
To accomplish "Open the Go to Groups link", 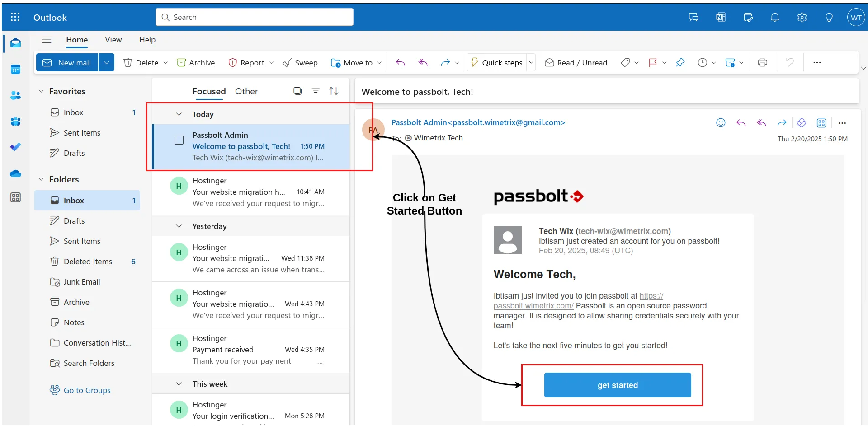I will pos(87,390).
